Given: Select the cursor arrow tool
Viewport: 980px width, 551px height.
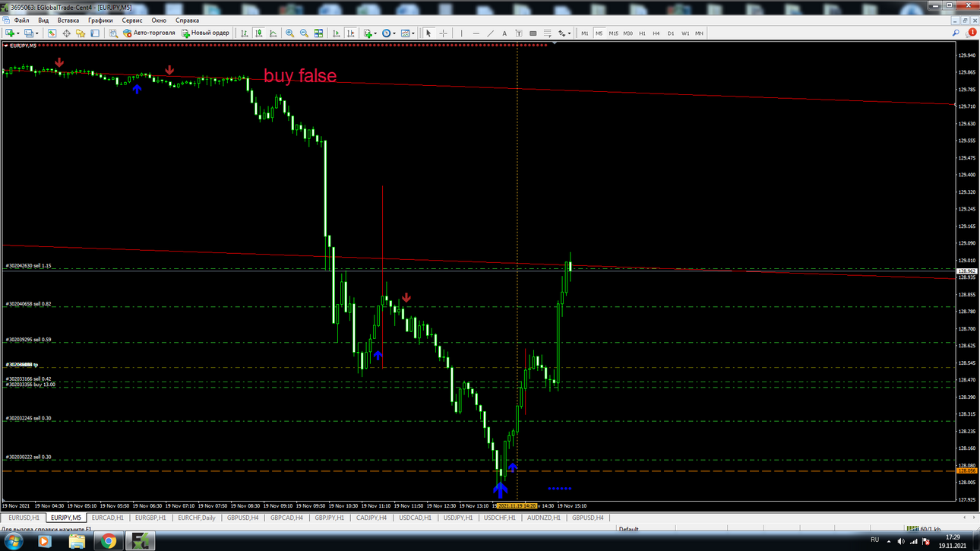Looking at the screenshot, I should click(x=428, y=33).
